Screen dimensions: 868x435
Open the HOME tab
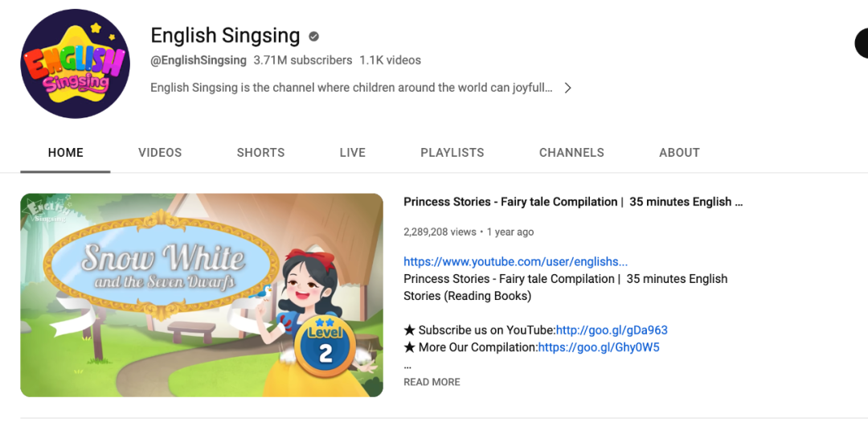tap(65, 153)
